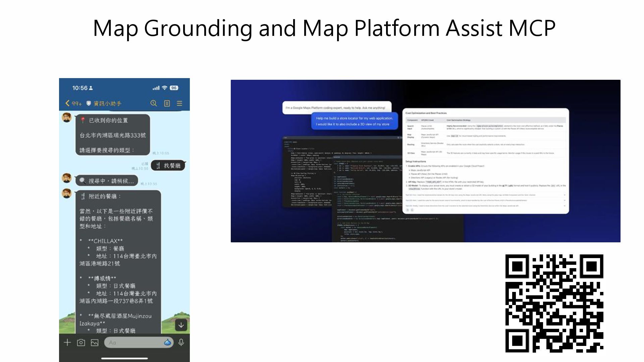Tap the 資訊小助手 chat title
Viewport: 644px width, 362px height.
[x=107, y=104]
